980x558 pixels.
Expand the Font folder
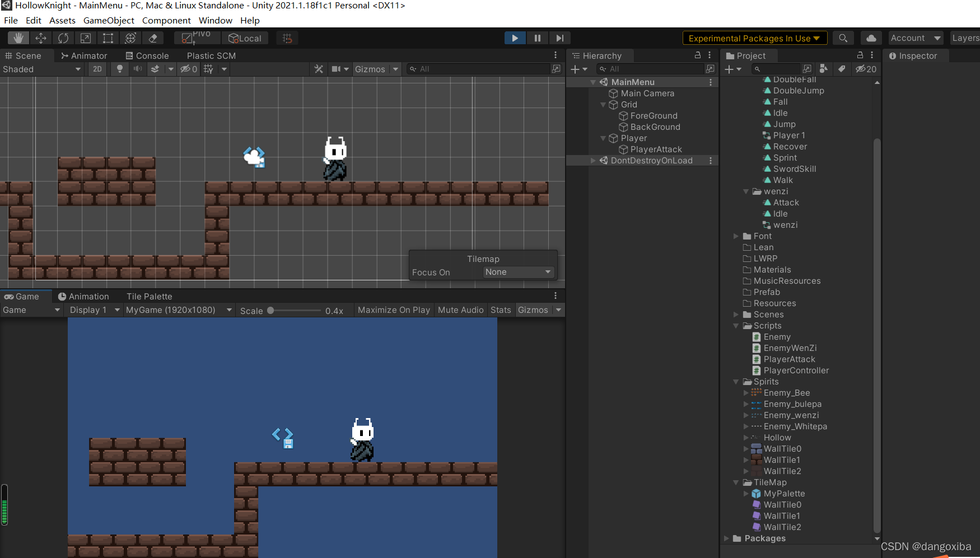pyautogui.click(x=736, y=236)
